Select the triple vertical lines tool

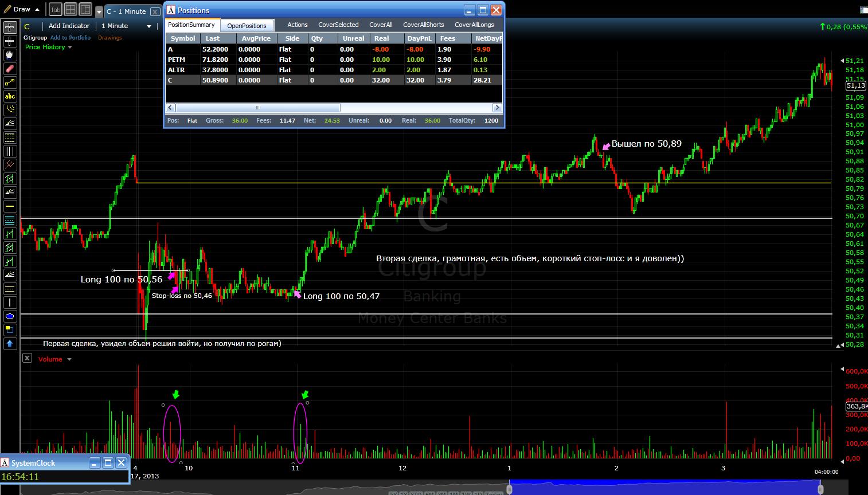coord(10,151)
